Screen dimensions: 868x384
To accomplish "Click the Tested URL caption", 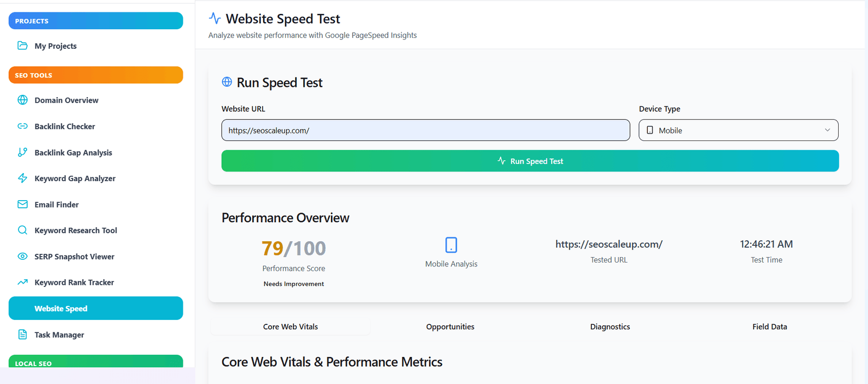I will (609, 260).
